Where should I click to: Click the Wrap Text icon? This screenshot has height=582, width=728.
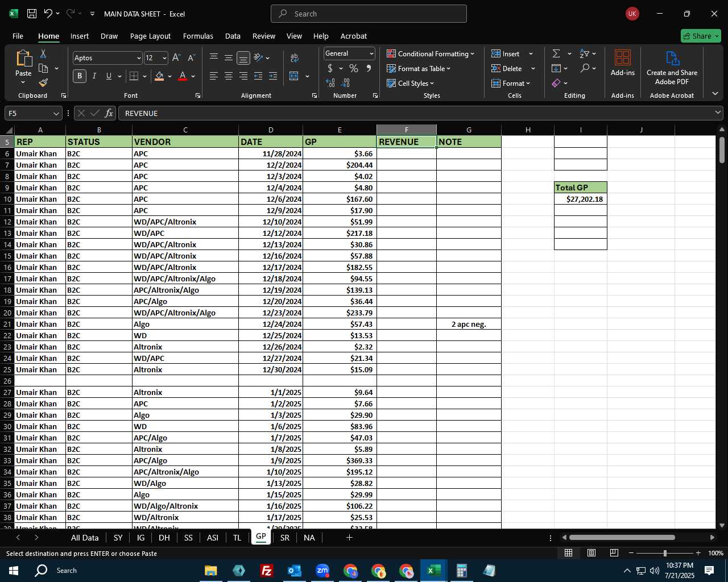tap(294, 58)
